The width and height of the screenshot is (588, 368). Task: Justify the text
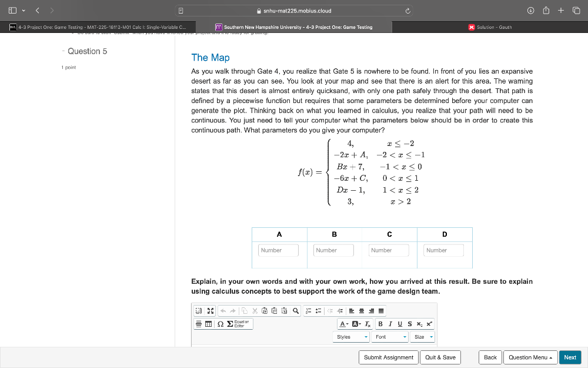tap(381, 311)
